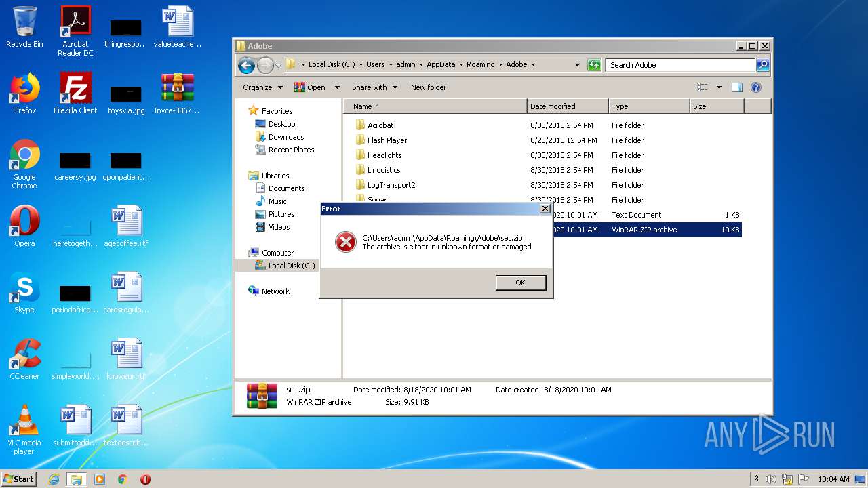Refresh the Adobe folder view
The image size is (868, 488).
tap(594, 65)
